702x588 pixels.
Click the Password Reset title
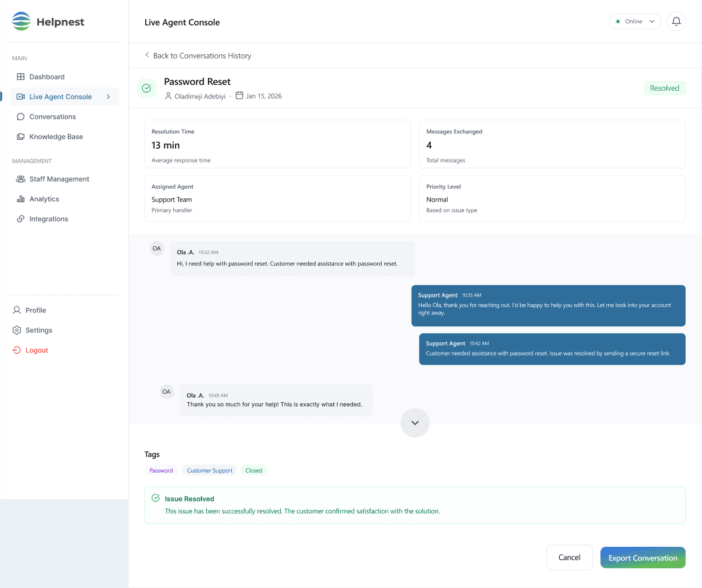(x=197, y=81)
